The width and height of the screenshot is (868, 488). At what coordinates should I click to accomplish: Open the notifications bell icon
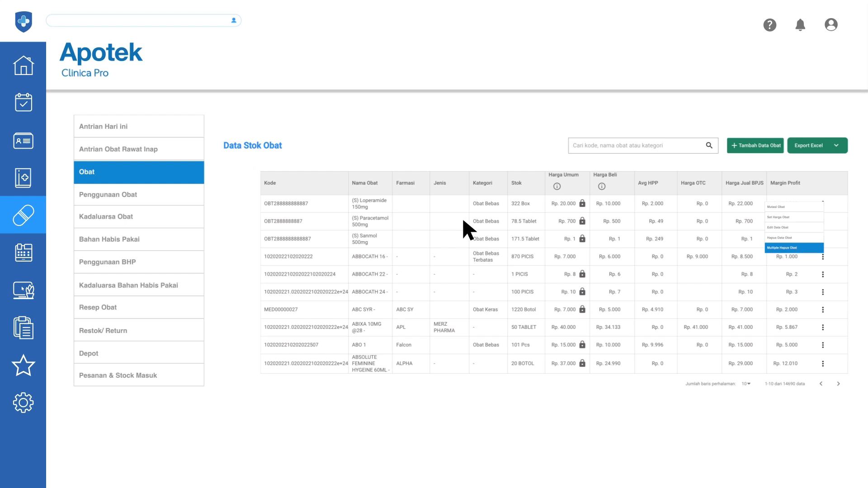[800, 25]
